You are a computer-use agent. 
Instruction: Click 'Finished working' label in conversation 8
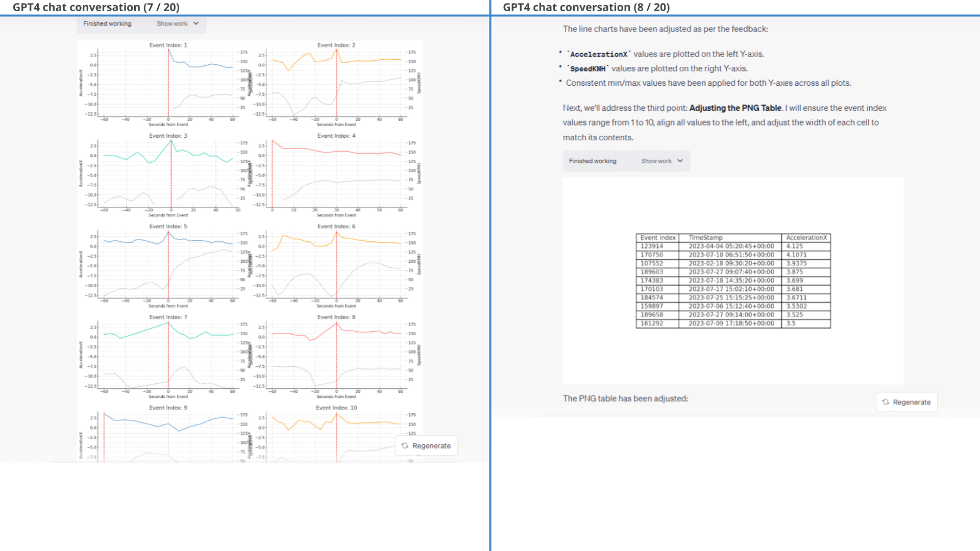point(593,161)
